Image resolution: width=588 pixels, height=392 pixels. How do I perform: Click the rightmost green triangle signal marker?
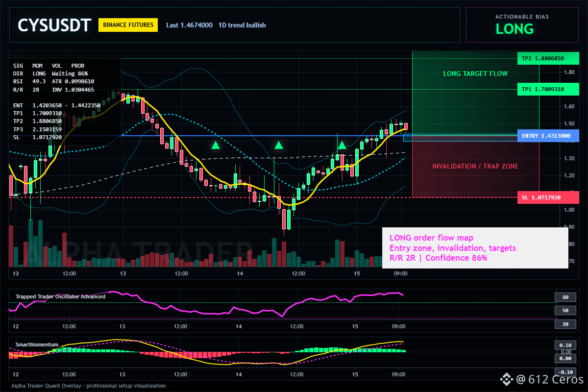tap(342, 145)
